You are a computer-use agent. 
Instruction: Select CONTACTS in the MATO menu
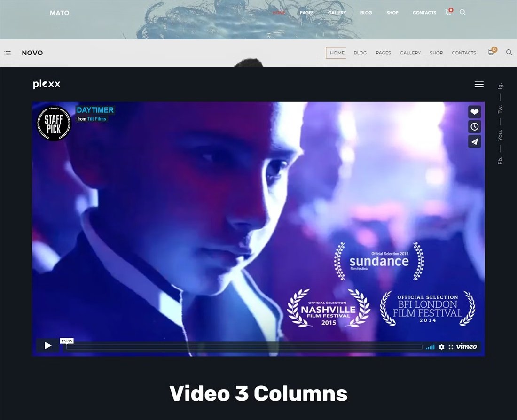tap(424, 13)
